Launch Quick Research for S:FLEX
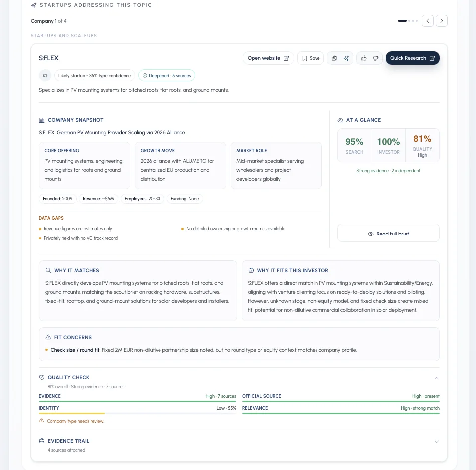476x470 pixels. (x=412, y=58)
